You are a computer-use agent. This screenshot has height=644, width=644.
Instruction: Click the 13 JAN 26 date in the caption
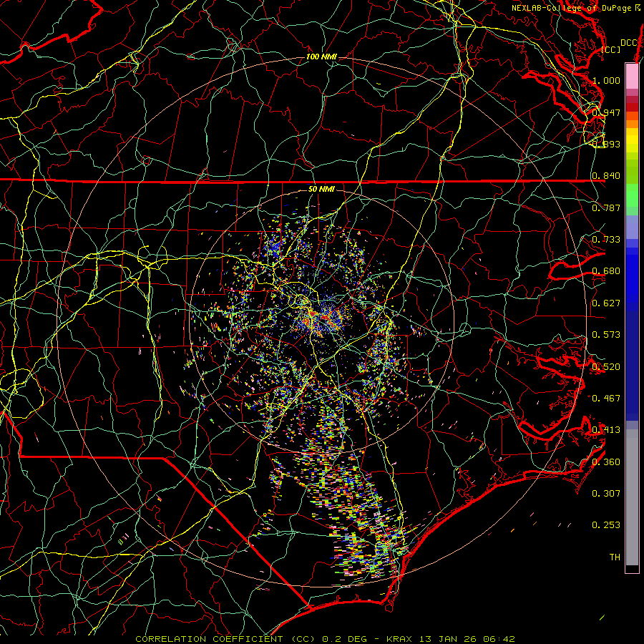448,639
